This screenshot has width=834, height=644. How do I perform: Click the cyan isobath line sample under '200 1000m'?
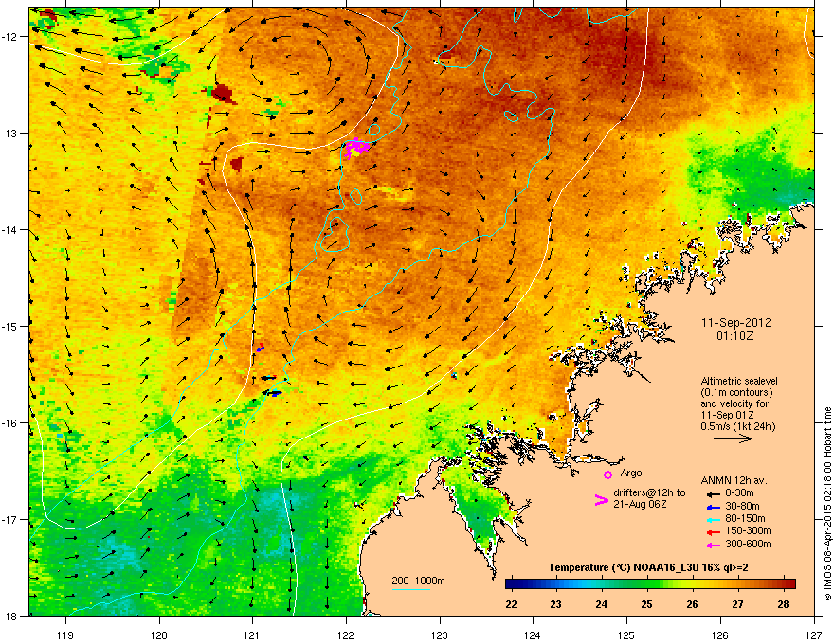click(x=411, y=590)
